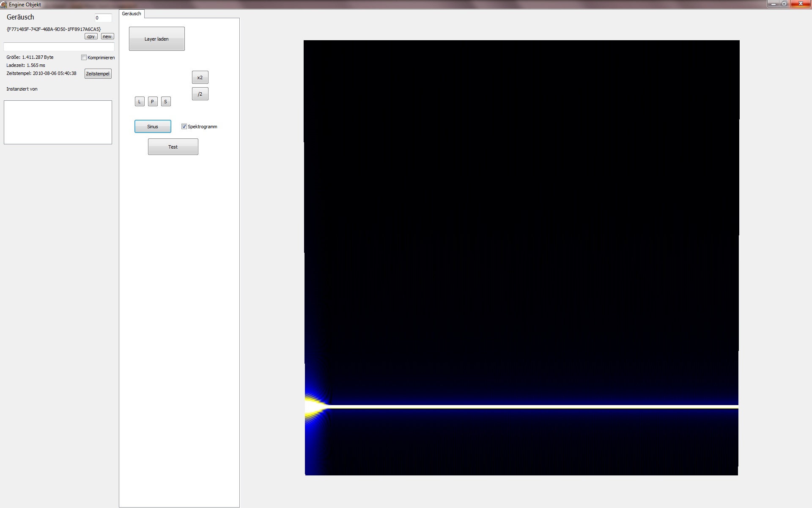Click the small L button
The image size is (812, 508).
click(x=140, y=102)
